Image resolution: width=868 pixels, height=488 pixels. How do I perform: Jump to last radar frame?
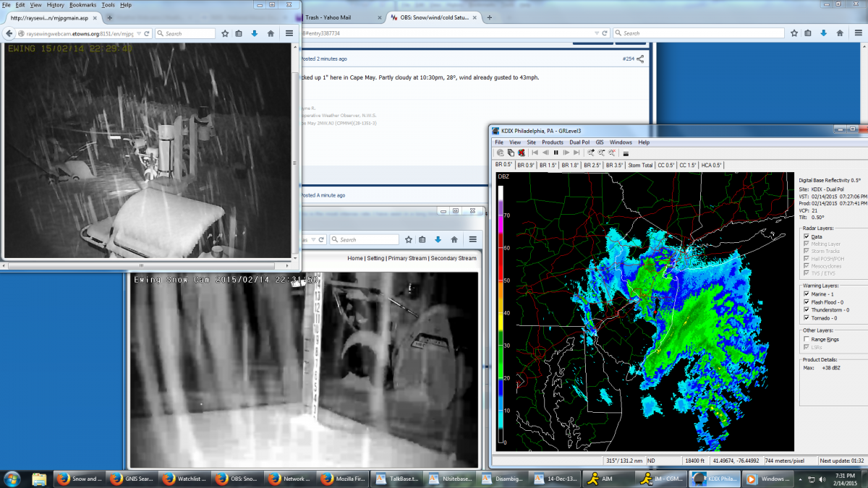click(576, 153)
